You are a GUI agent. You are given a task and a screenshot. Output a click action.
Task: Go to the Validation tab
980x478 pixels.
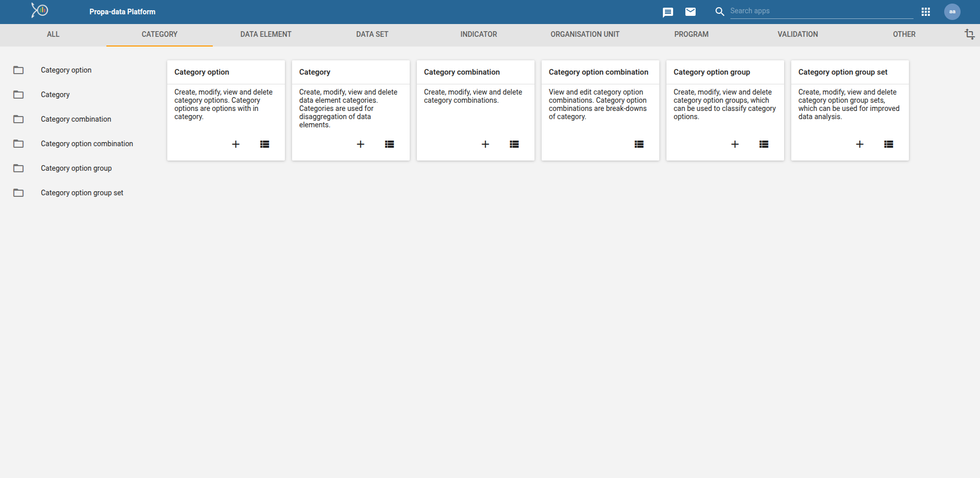(x=797, y=34)
